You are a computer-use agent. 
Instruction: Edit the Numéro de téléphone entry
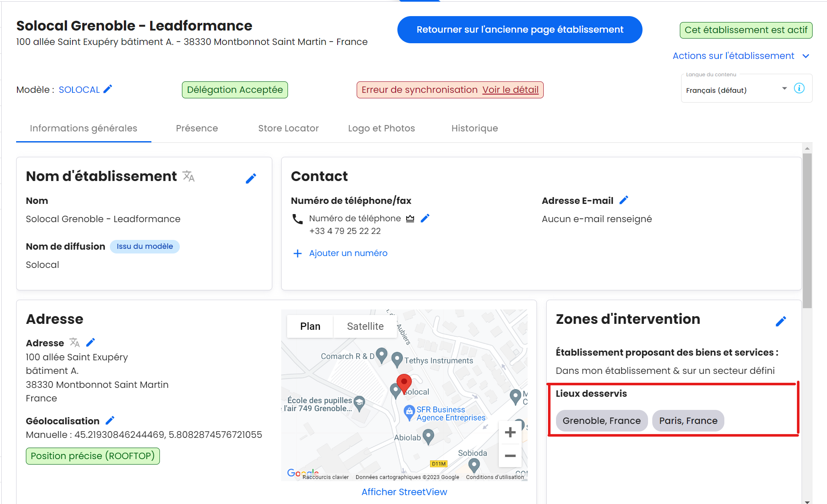point(425,218)
